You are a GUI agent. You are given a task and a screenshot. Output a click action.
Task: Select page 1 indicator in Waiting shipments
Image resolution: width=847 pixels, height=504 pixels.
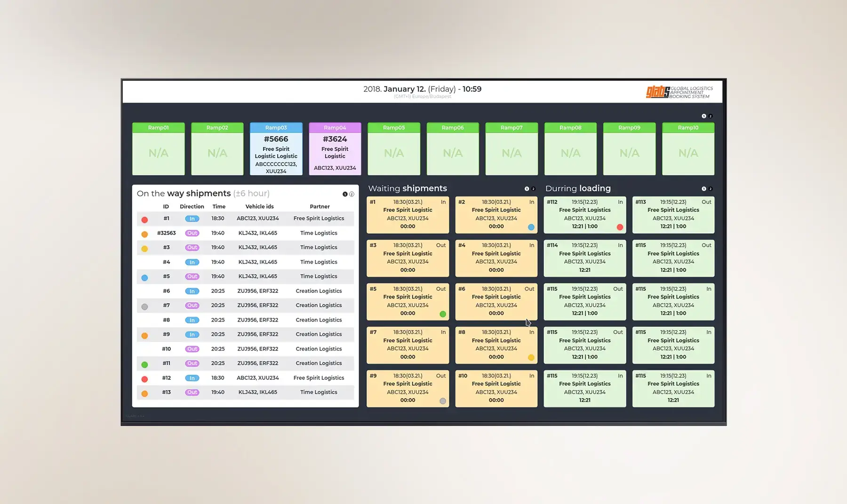527,189
